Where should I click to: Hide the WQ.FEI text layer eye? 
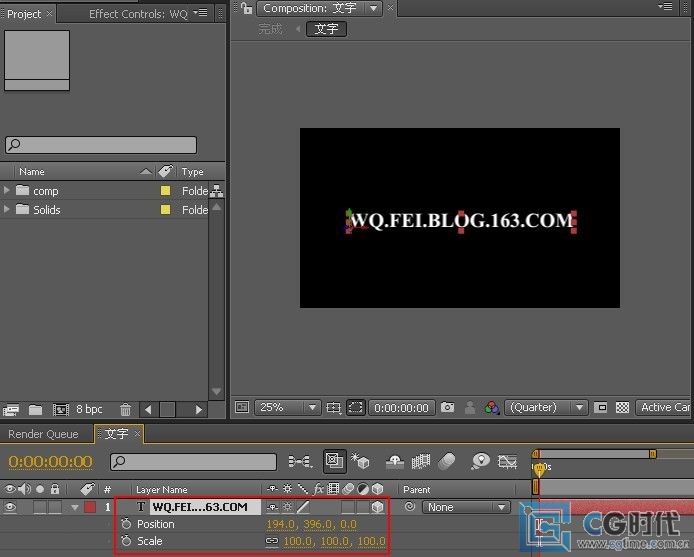click(x=10, y=507)
